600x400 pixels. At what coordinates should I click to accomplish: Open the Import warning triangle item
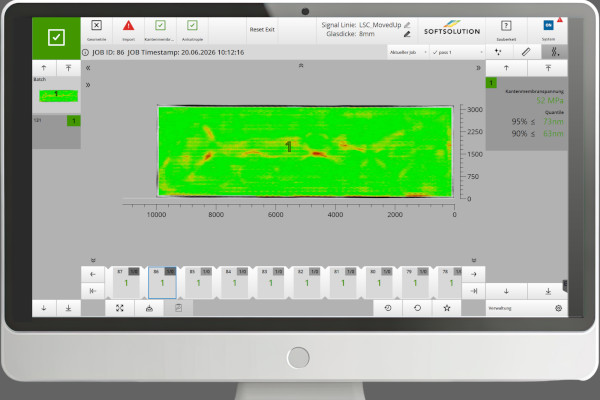(129, 30)
